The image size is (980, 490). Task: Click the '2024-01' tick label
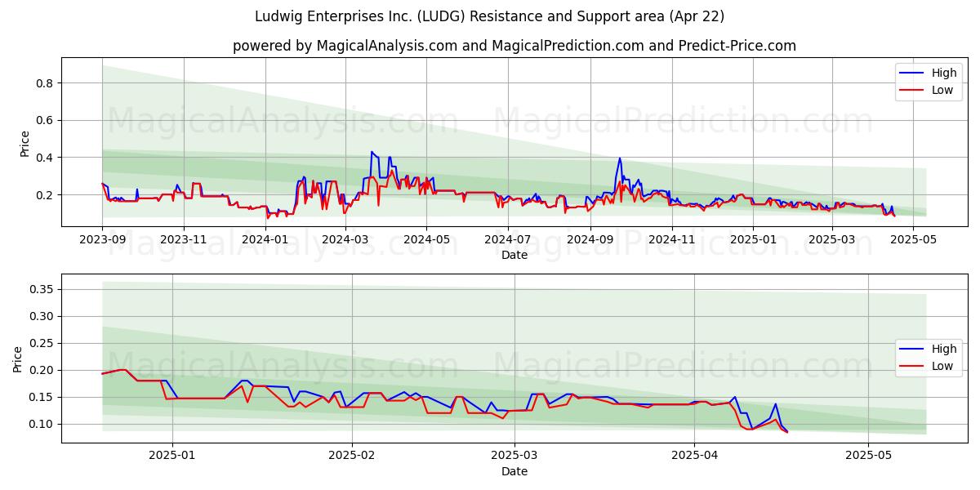[265, 239]
